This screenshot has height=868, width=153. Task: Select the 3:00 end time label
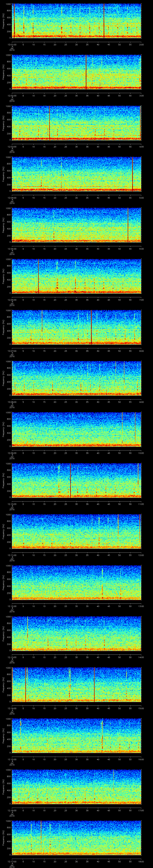pos(141,96)
